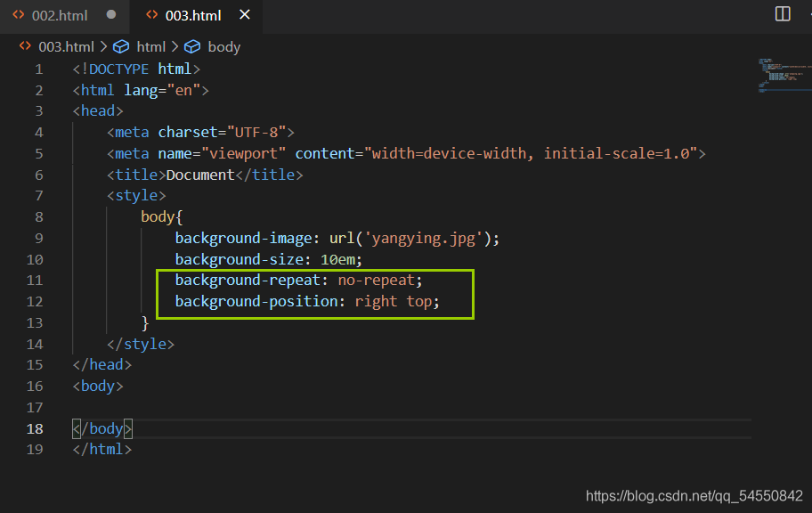
Task: Click the no-repeat value
Action: pos(377,281)
